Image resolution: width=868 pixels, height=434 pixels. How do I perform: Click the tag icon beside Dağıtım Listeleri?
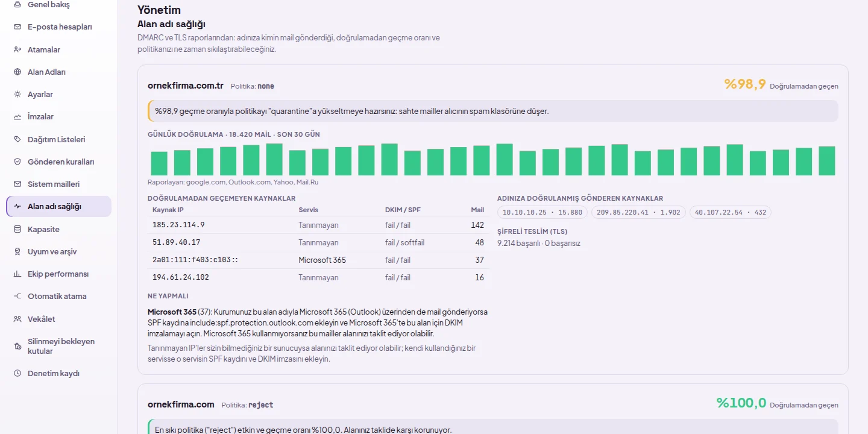(x=17, y=139)
